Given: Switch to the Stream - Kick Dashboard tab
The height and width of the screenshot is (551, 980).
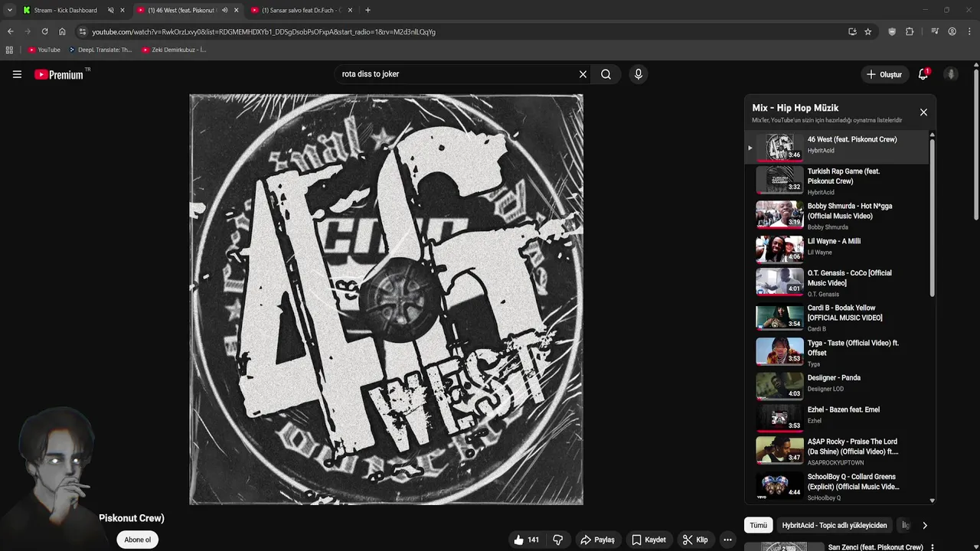Looking at the screenshot, I should (66, 10).
